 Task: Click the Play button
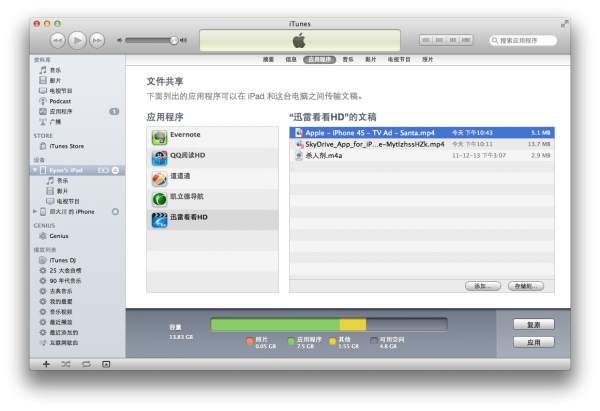pyautogui.click(x=77, y=40)
